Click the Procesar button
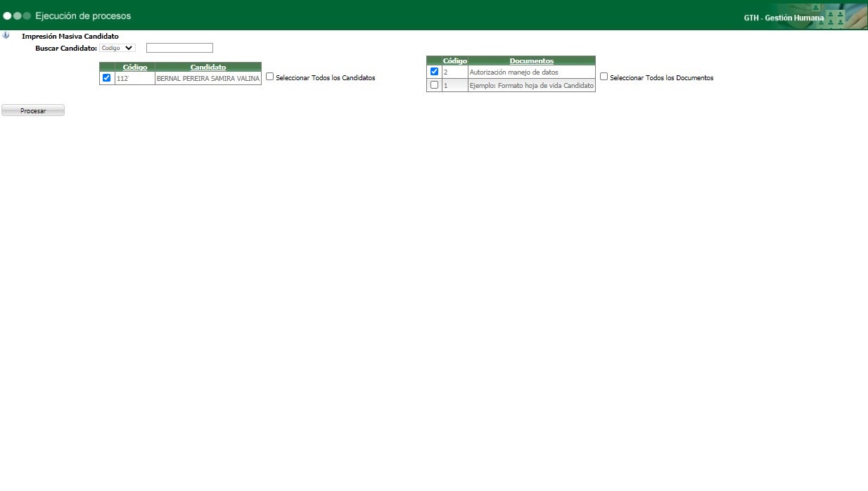The image size is (868, 491). click(33, 110)
